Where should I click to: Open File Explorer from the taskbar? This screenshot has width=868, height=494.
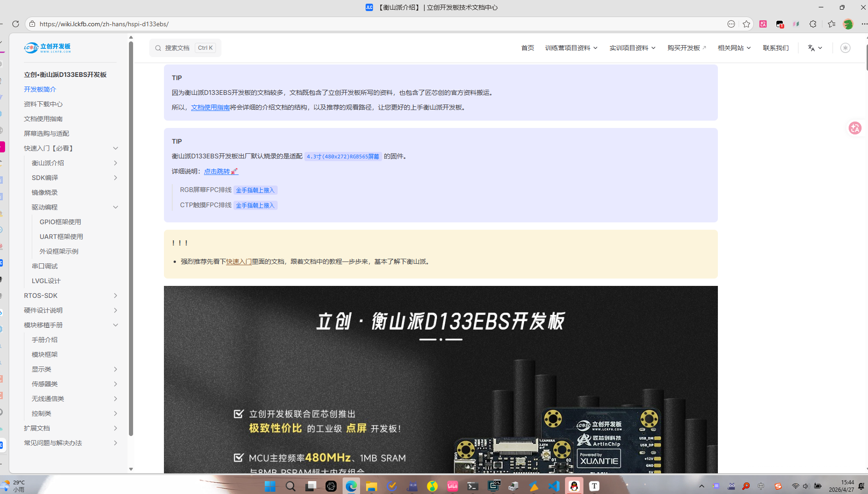pos(371,486)
